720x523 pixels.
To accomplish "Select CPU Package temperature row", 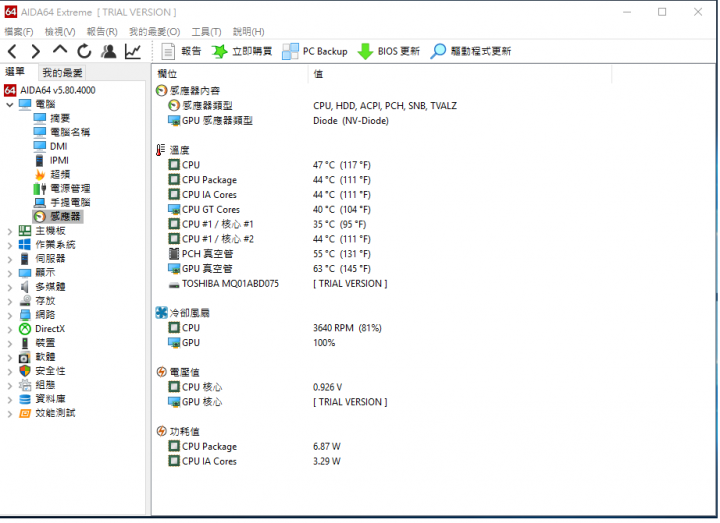I will (x=270, y=180).
